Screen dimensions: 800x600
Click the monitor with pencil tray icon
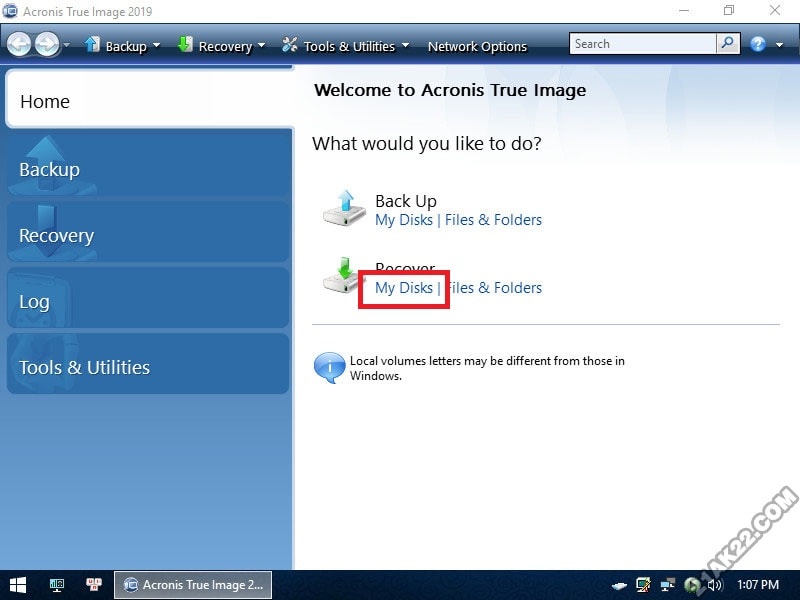point(643,585)
